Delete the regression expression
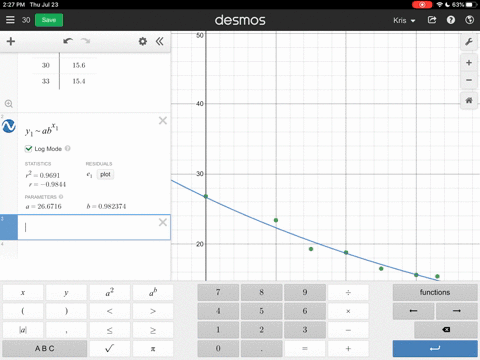The height and width of the screenshot is (360, 480). tap(163, 120)
